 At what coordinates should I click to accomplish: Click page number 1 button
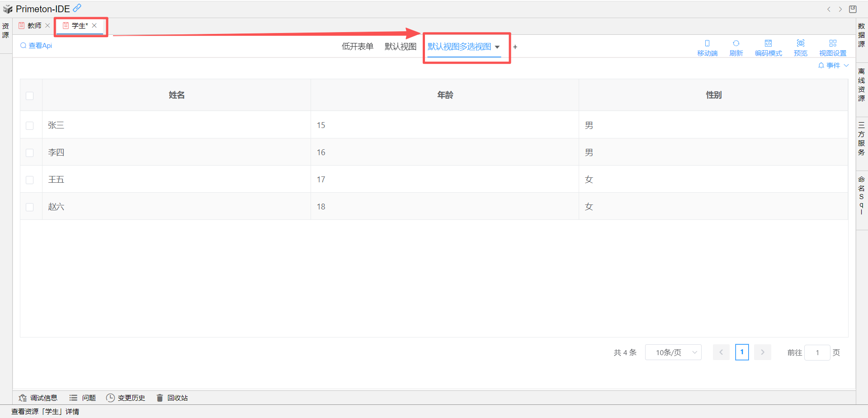pos(742,352)
